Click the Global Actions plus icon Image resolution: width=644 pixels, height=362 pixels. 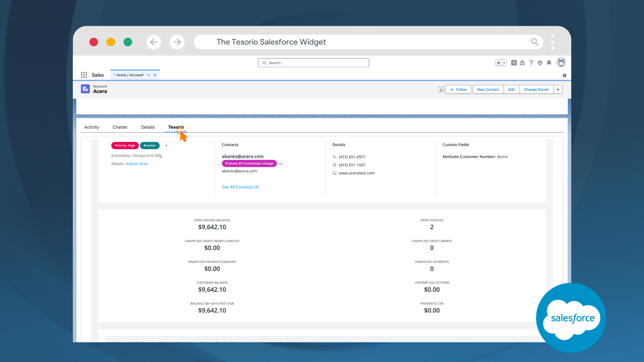click(514, 63)
